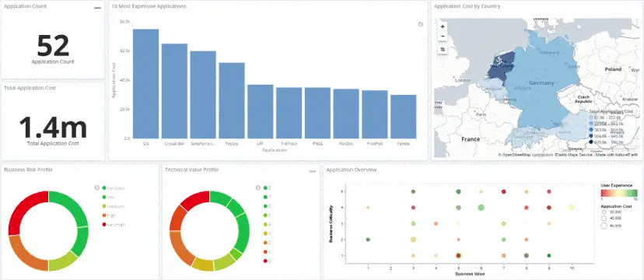Viewport: 644px width, 280px height.
Task: Select value 7 in the Technical Value legend
Action: pyautogui.click(x=267, y=197)
